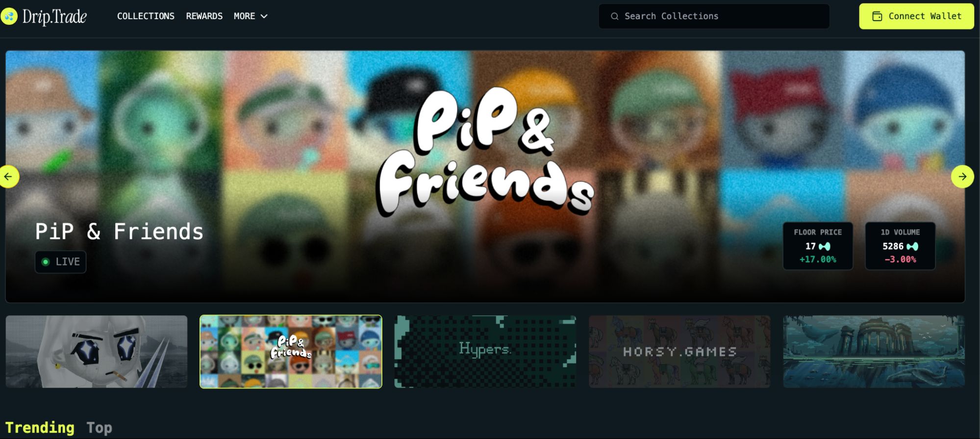Image resolution: width=980 pixels, height=439 pixels.
Task: Open the PiP & Friends collection title
Action: click(x=119, y=231)
